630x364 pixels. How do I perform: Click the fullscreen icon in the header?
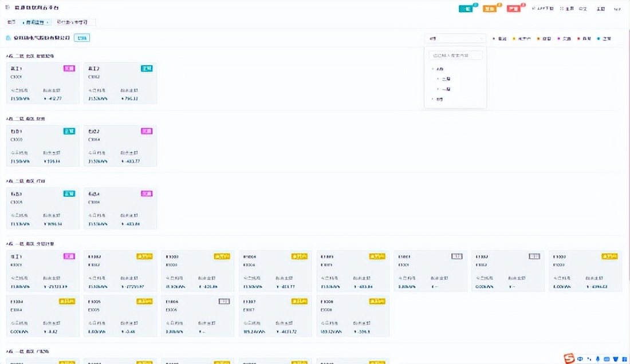562,9
